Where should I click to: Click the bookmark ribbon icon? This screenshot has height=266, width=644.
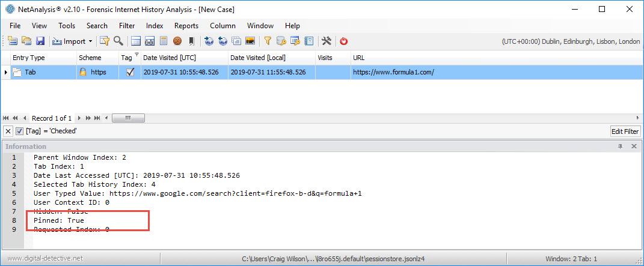[x=191, y=41]
